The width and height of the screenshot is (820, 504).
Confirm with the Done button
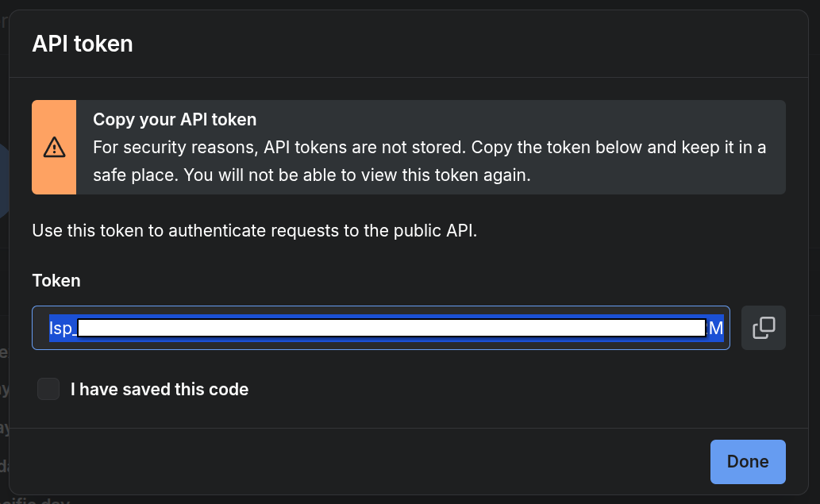pyautogui.click(x=748, y=462)
